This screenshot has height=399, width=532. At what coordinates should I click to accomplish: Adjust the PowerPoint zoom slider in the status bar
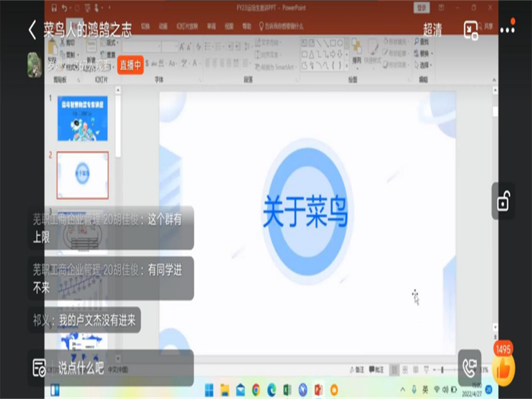coord(442,370)
